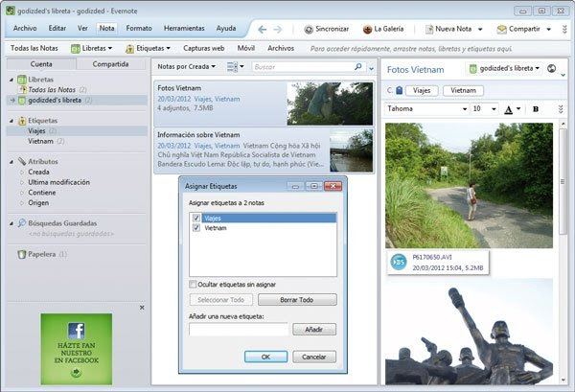Collapse the Libretas tree section
The height and width of the screenshot is (392, 575).
click(11, 80)
